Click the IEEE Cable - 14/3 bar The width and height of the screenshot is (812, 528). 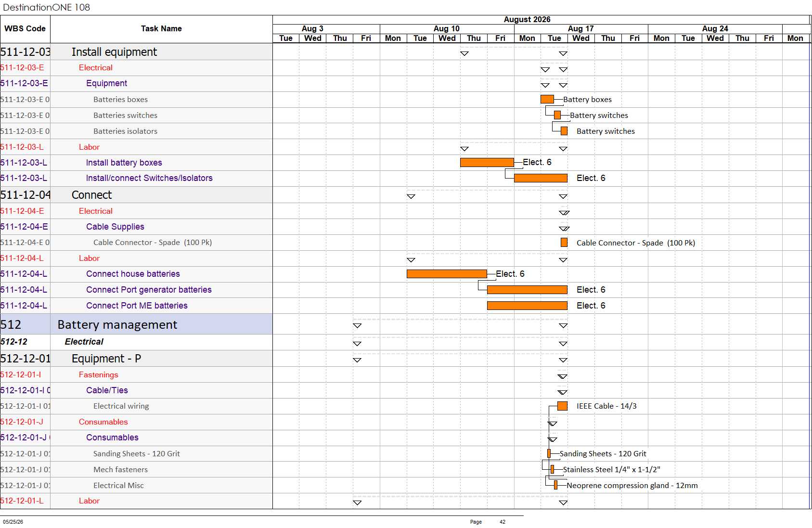click(x=562, y=406)
